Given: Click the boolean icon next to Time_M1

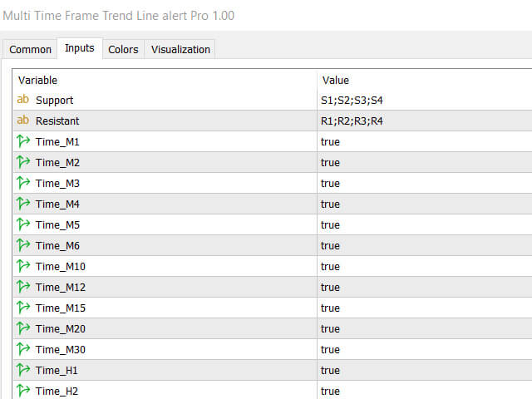Looking at the screenshot, I should (23, 141).
